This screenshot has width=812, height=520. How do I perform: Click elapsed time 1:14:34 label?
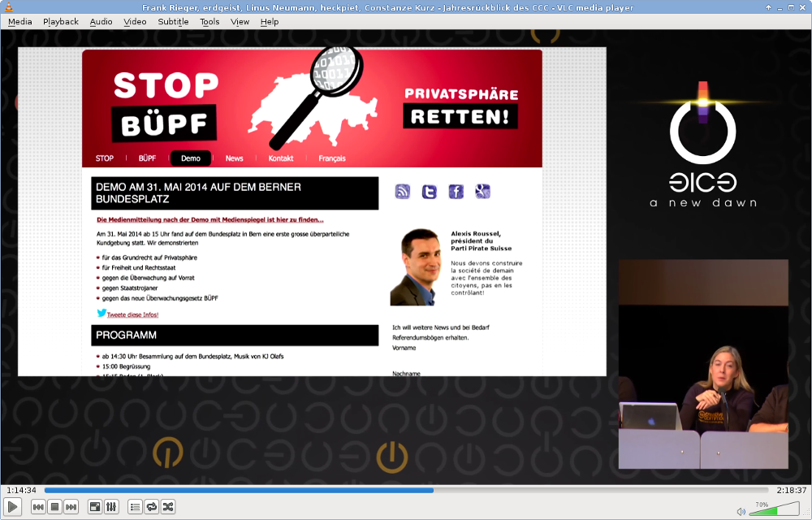(x=21, y=490)
